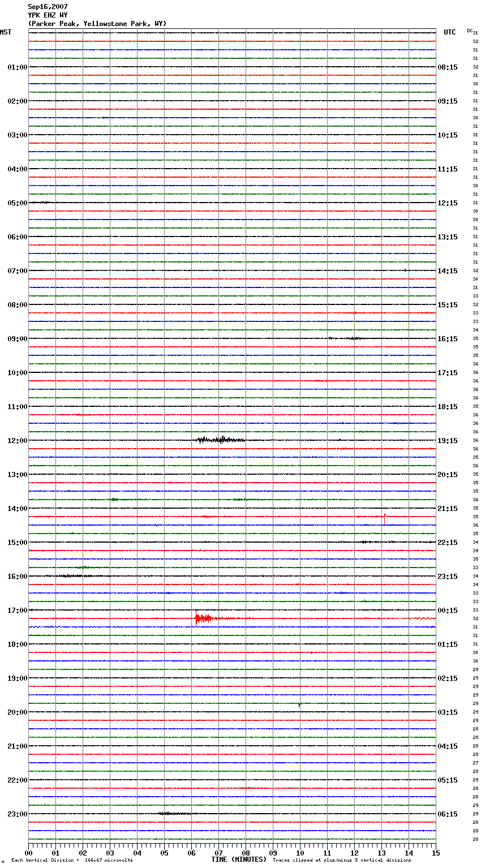Image resolution: width=481 pixels, height=868 pixels.
Task: Click "Each Vertical Division = 166.67 microvolts" note
Action: coord(72,861)
